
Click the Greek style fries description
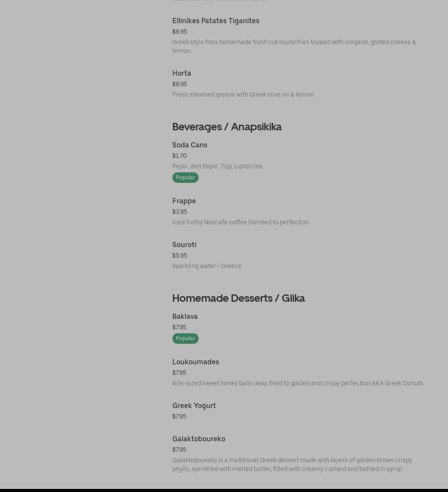coord(294,46)
